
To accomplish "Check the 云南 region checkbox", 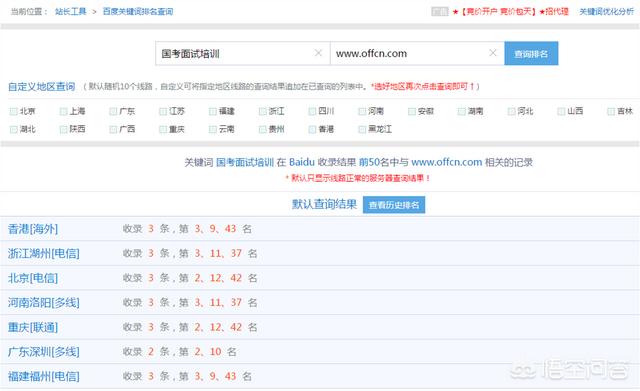I will tap(213, 129).
